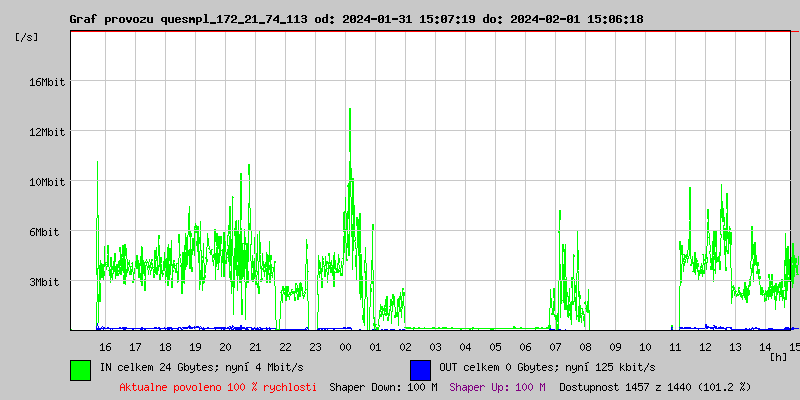
Task: Click the 3Mbit y-axis label
Action: point(44,282)
